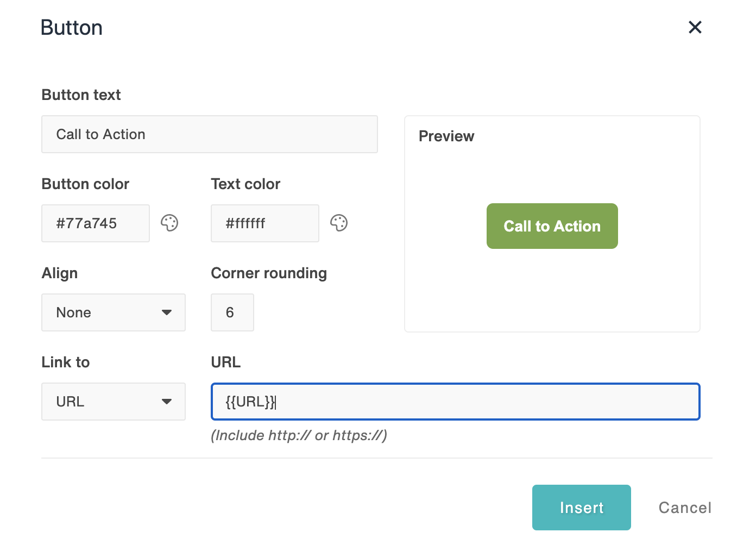Viewport: 756px width, 551px height.
Task: Click the Text color hex value
Action: click(264, 223)
